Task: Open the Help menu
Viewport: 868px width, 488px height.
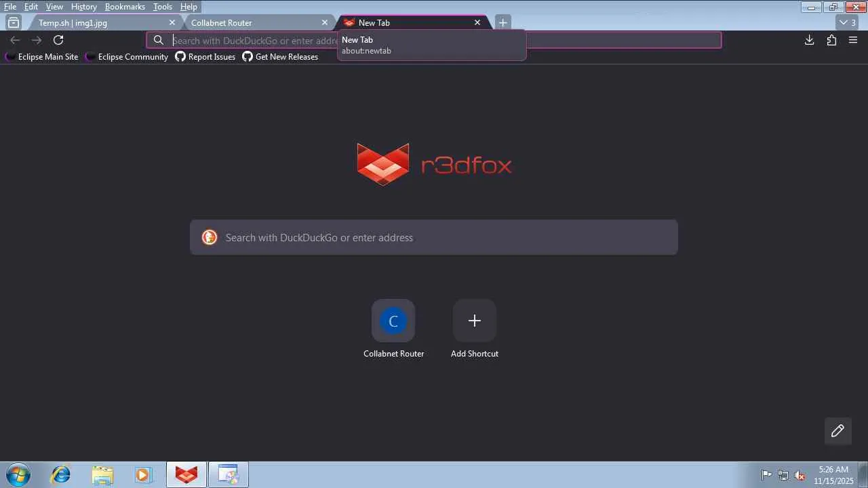Action: coord(189,7)
